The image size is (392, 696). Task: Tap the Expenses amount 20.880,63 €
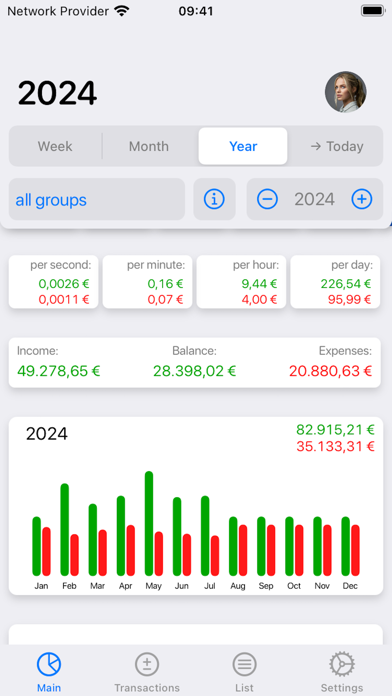point(330,371)
